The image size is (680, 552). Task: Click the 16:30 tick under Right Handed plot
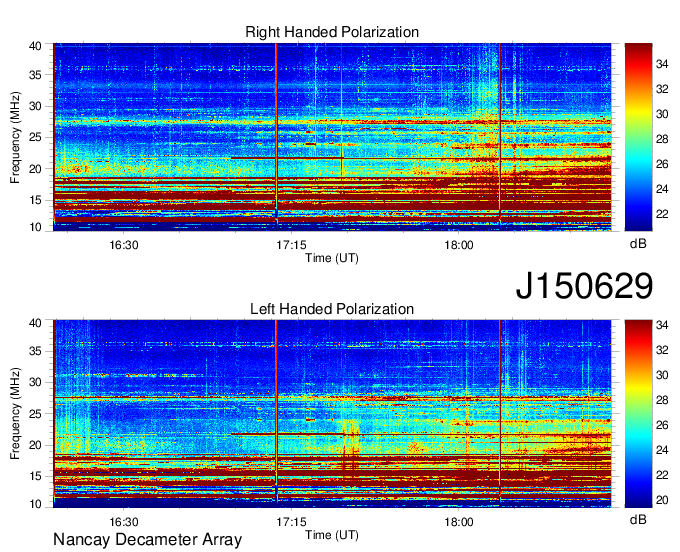click(x=124, y=245)
